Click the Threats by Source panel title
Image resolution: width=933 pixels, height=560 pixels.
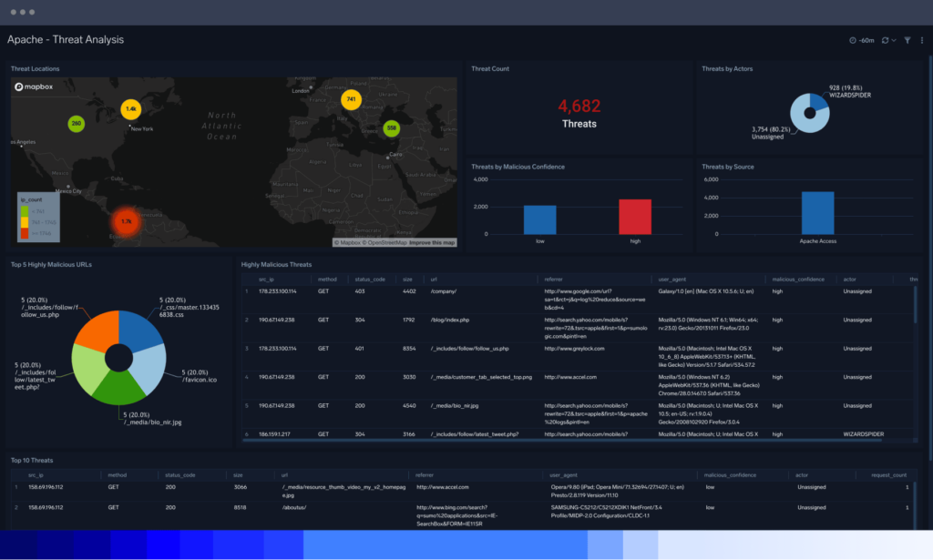click(x=728, y=167)
